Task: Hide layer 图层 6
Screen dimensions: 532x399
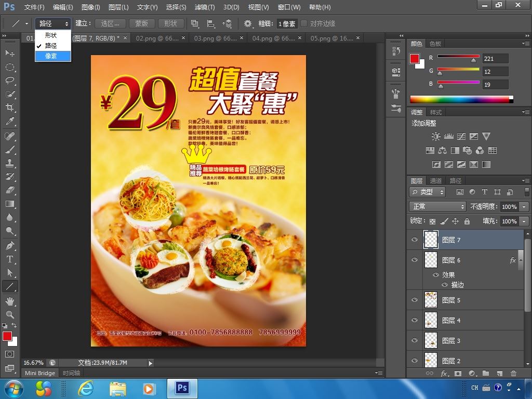Action: point(414,260)
